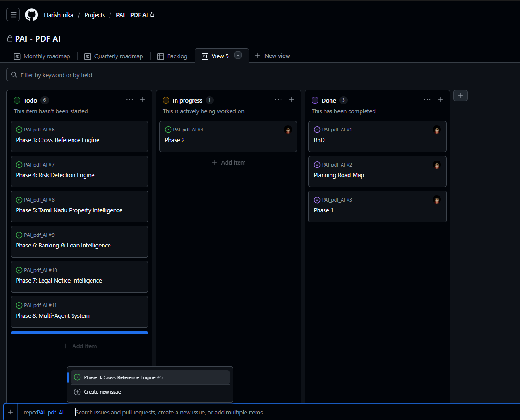Click assignee avatar on Phase 2 card

[288, 130]
